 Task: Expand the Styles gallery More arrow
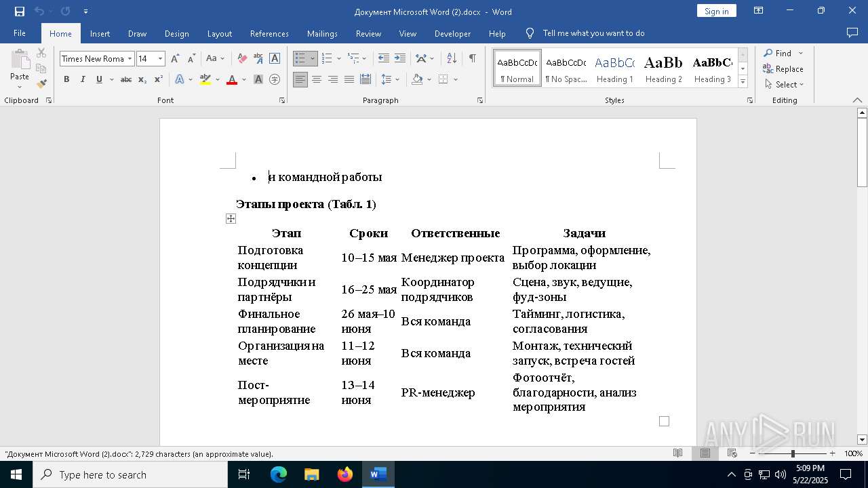[743, 81]
